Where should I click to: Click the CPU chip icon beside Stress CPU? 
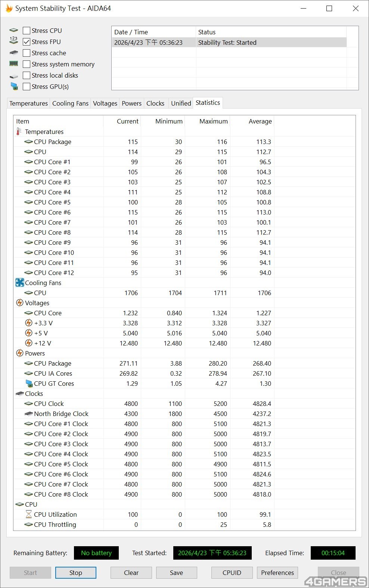14,30
